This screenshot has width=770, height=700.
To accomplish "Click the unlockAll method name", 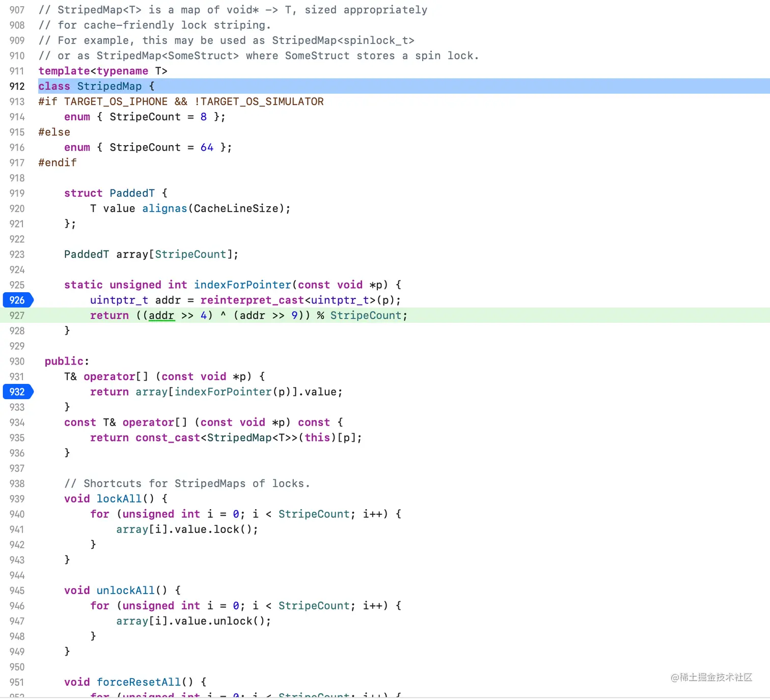I will (125, 590).
